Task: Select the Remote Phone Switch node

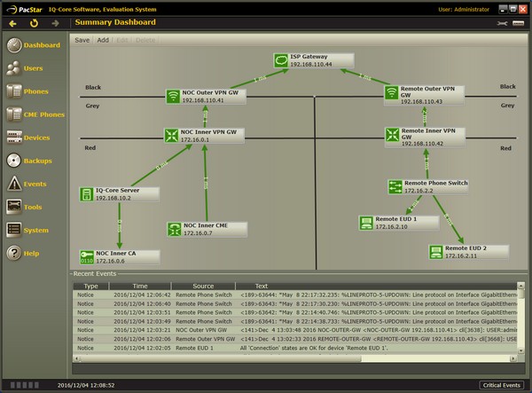Action: 427,187
